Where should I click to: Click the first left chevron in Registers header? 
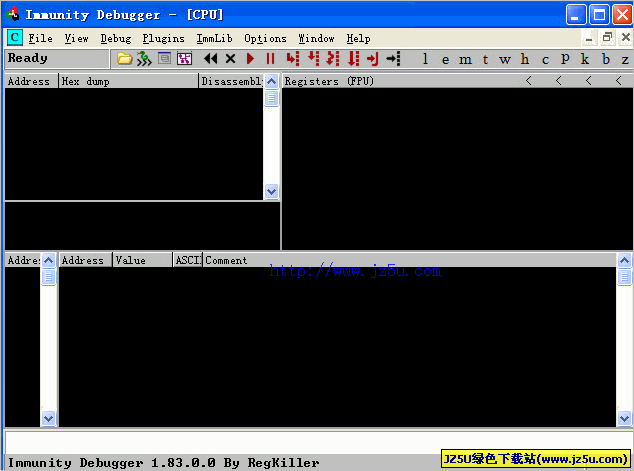pyautogui.click(x=529, y=81)
